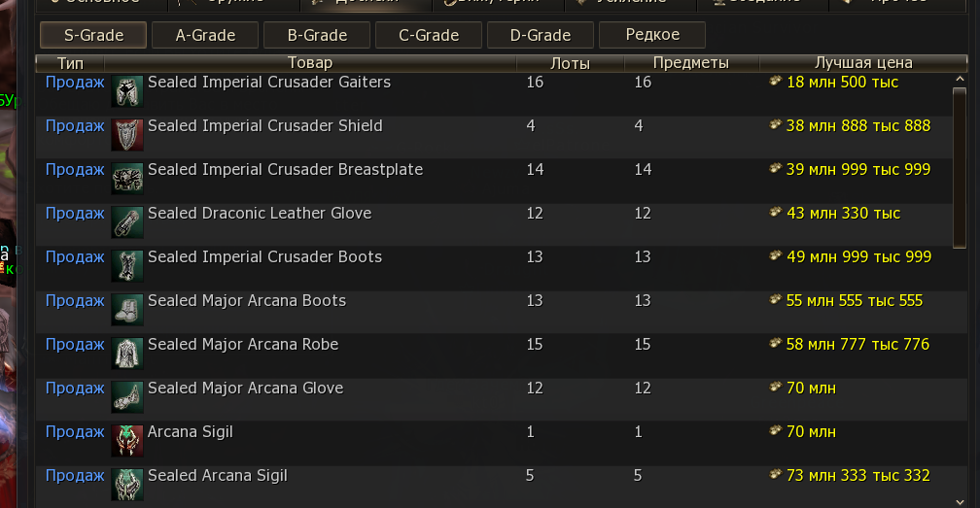Switch to the A-Grade tab
980x508 pixels.
pyautogui.click(x=206, y=36)
